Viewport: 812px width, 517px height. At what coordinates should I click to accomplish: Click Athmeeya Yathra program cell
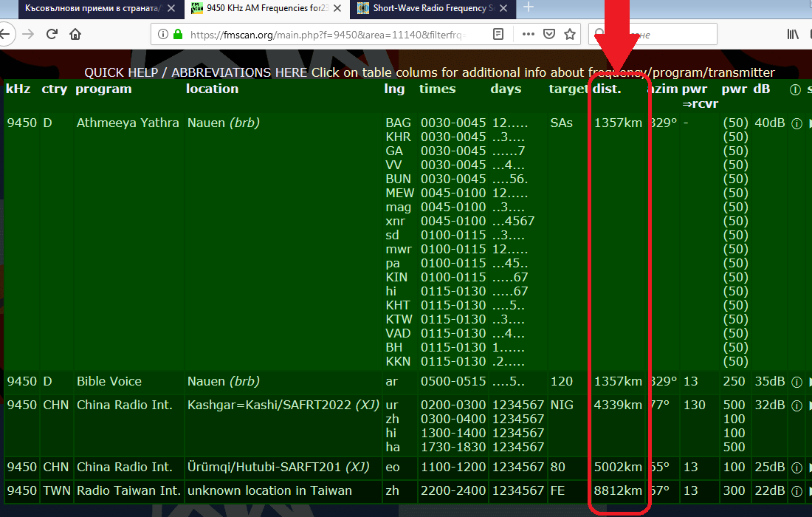pos(128,123)
